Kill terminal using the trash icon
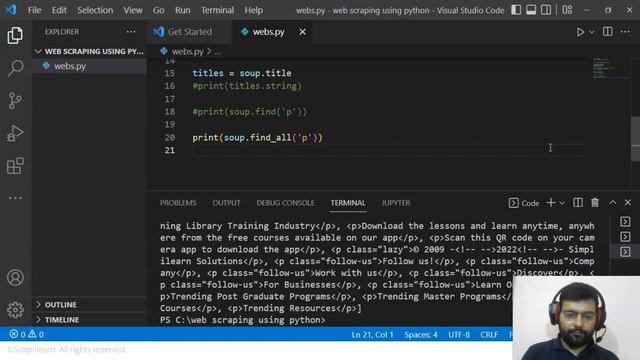Image resolution: width=640 pixels, height=360 pixels. click(595, 202)
